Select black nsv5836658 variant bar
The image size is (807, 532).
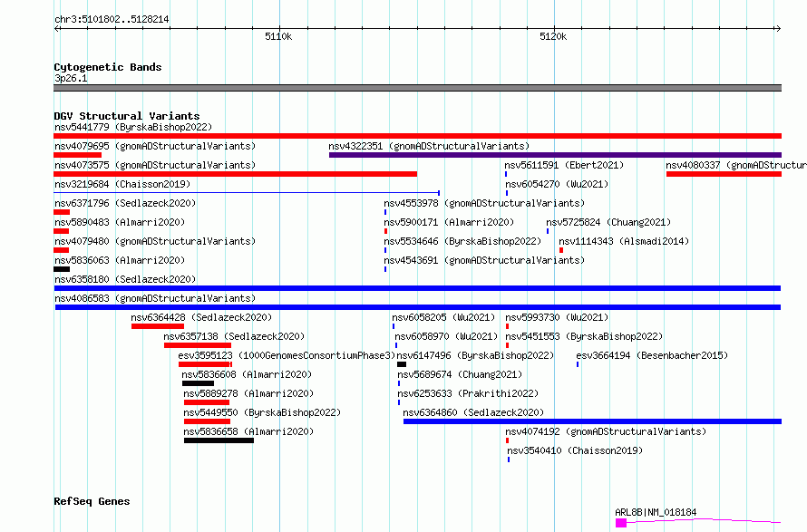pos(219,440)
